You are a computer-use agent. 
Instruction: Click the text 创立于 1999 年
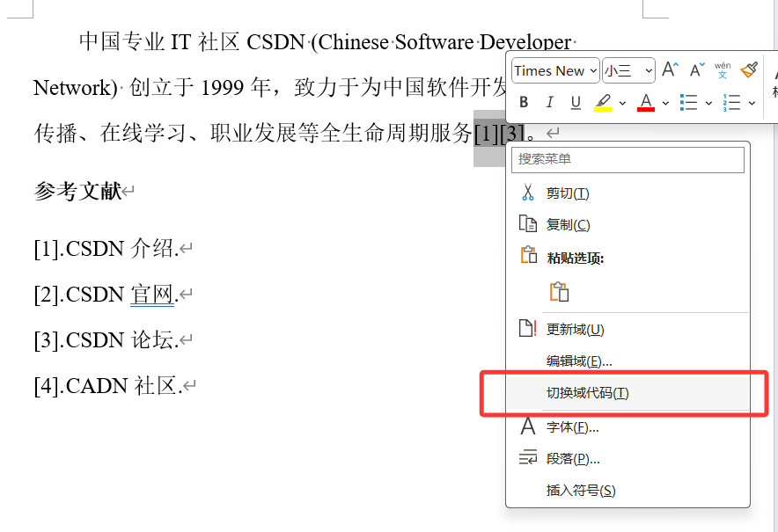pos(200,88)
